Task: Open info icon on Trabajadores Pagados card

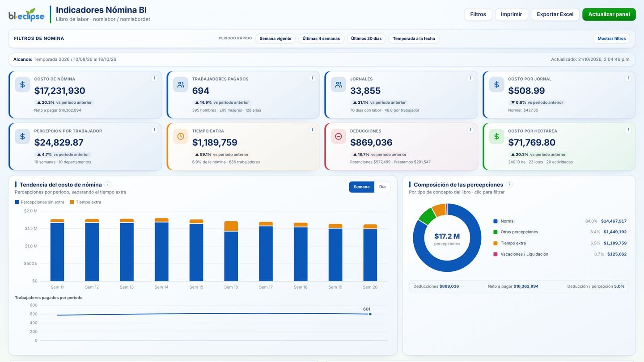Action: (312, 78)
